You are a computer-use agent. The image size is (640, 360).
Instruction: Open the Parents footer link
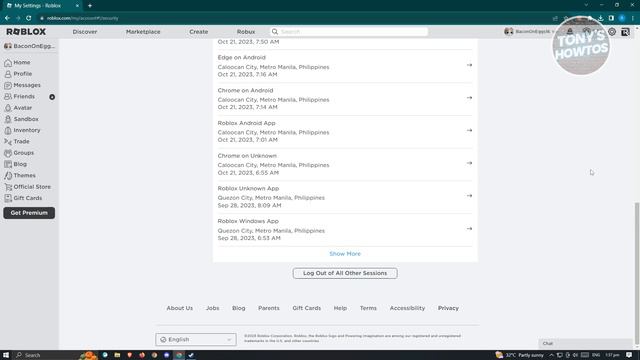pyautogui.click(x=269, y=308)
